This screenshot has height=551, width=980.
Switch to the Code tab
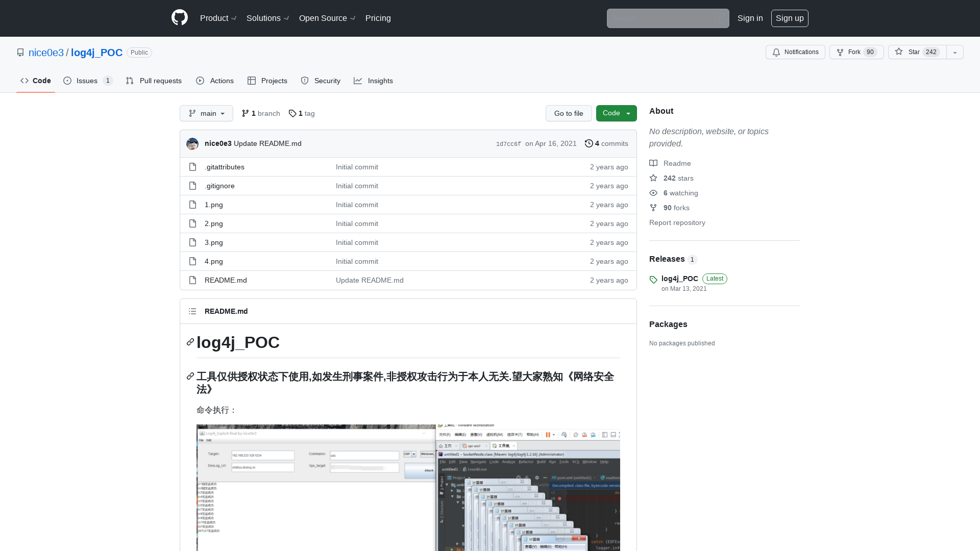pyautogui.click(x=36, y=81)
